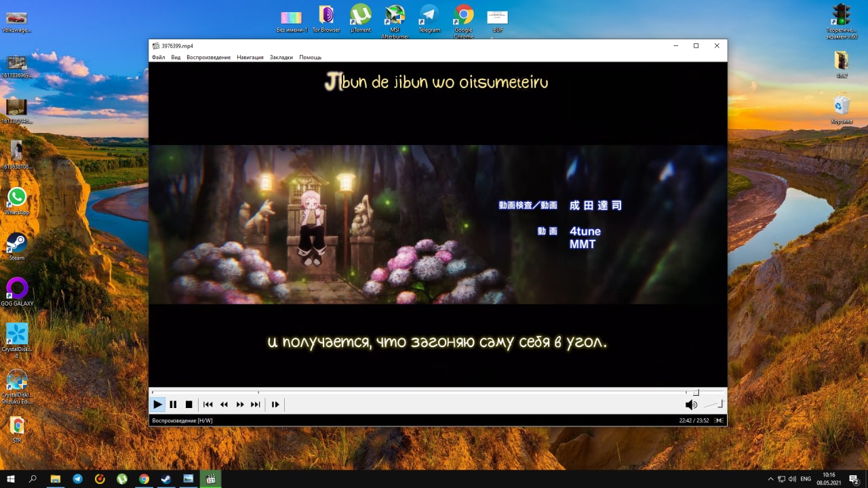Launch µTorrent desktop shortcut
The height and width of the screenshot is (488, 868).
(x=361, y=19)
